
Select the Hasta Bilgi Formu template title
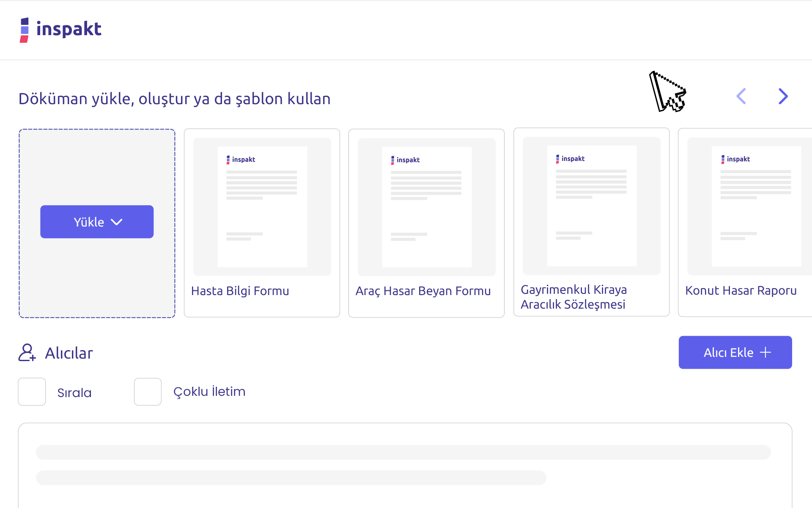tap(240, 291)
